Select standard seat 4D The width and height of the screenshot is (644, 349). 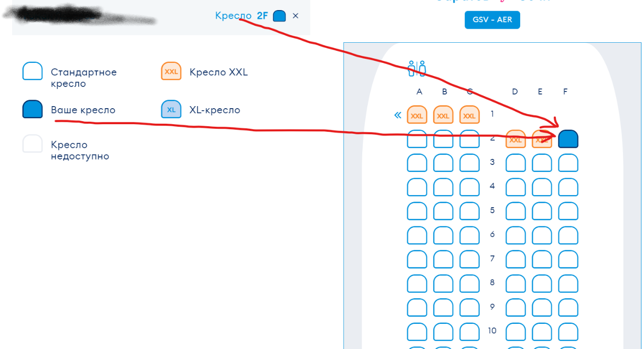515,187
